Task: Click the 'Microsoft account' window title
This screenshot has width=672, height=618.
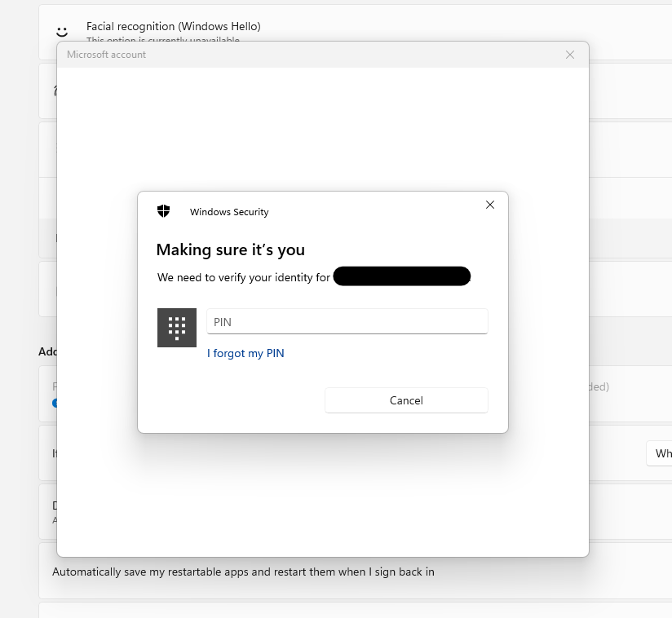Action: point(106,55)
